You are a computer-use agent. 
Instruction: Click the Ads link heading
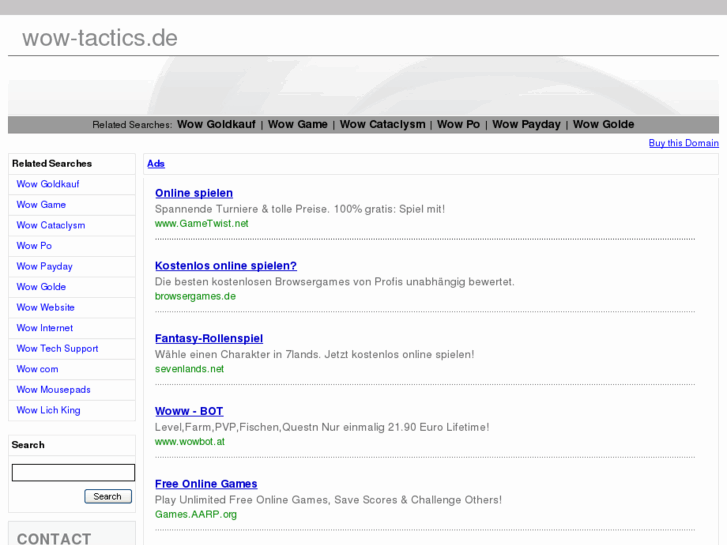[x=156, y=164]
